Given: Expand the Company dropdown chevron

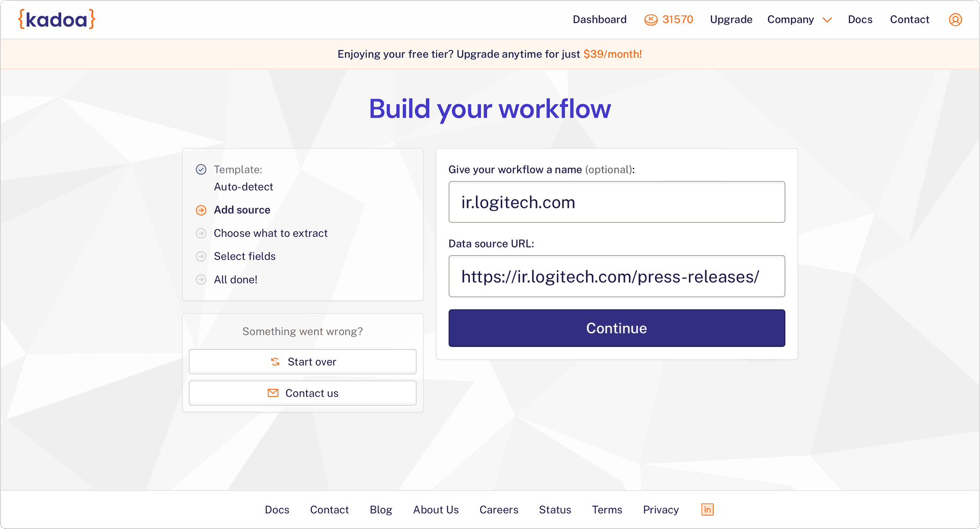Looking at the screenshot, I should click(x=827, y=20).
